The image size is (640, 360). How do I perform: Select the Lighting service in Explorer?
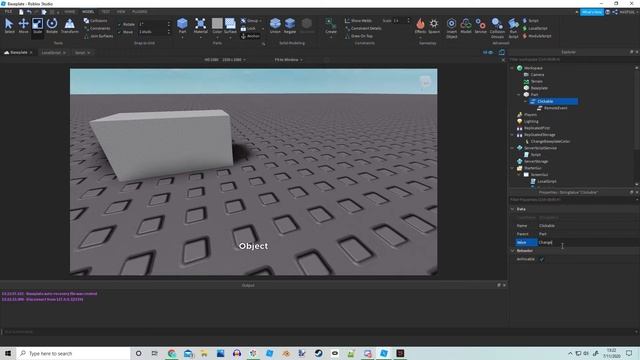point(527,122)
